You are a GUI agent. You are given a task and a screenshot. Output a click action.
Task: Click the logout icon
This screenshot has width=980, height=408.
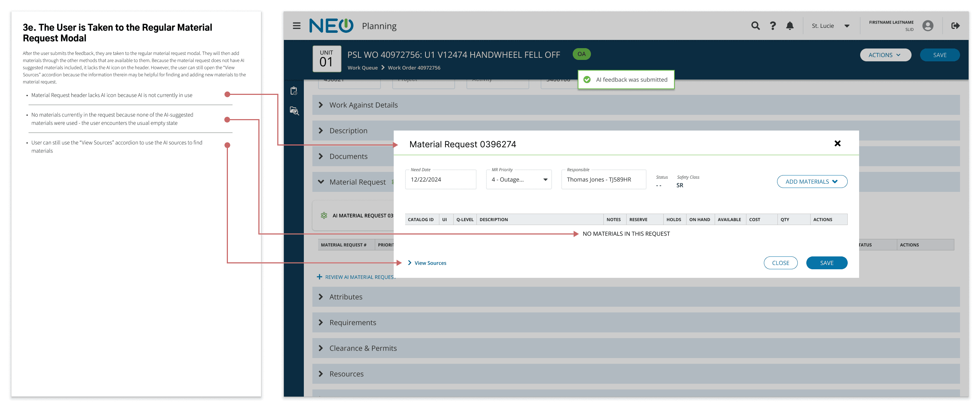pos(955,26)
